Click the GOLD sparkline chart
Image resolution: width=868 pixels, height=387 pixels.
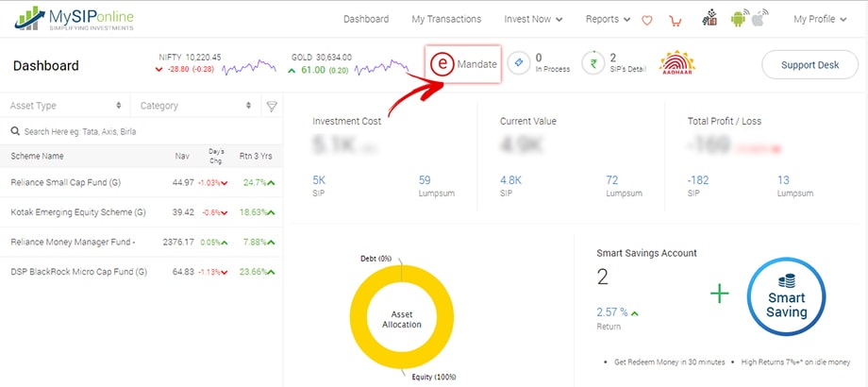tap(381, 68)
